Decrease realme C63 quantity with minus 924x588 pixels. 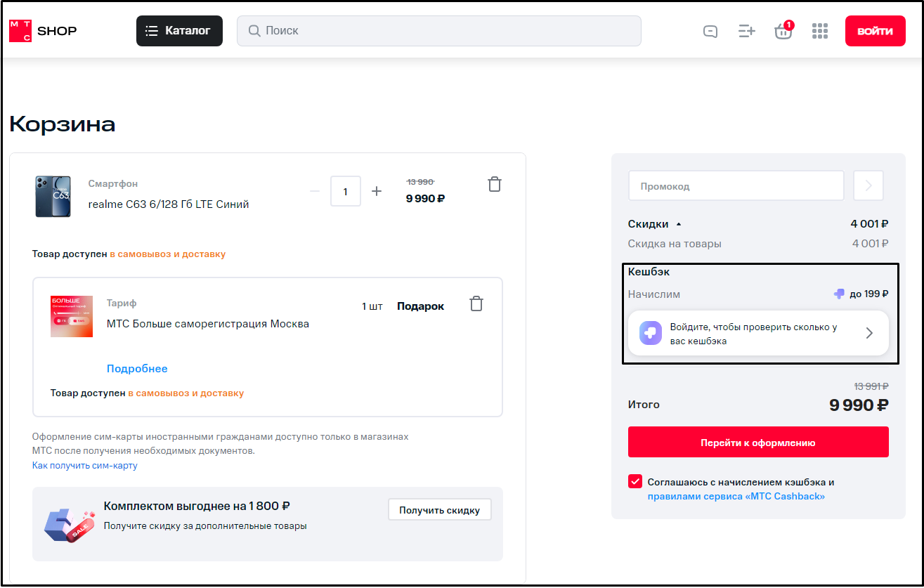click(315, 191)
